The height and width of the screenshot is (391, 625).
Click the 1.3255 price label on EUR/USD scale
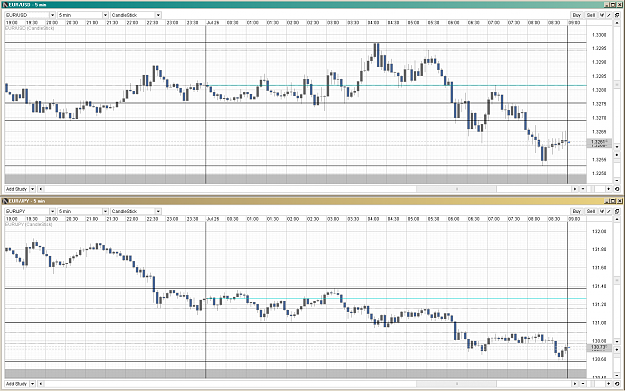coord(599,159)
